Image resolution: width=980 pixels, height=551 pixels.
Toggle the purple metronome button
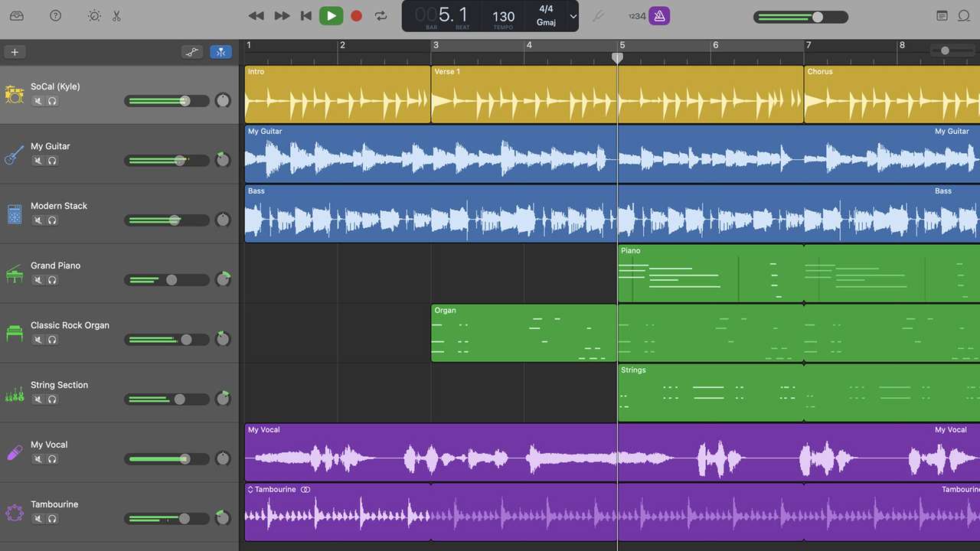pyautogui.click(x=659, y=16)
